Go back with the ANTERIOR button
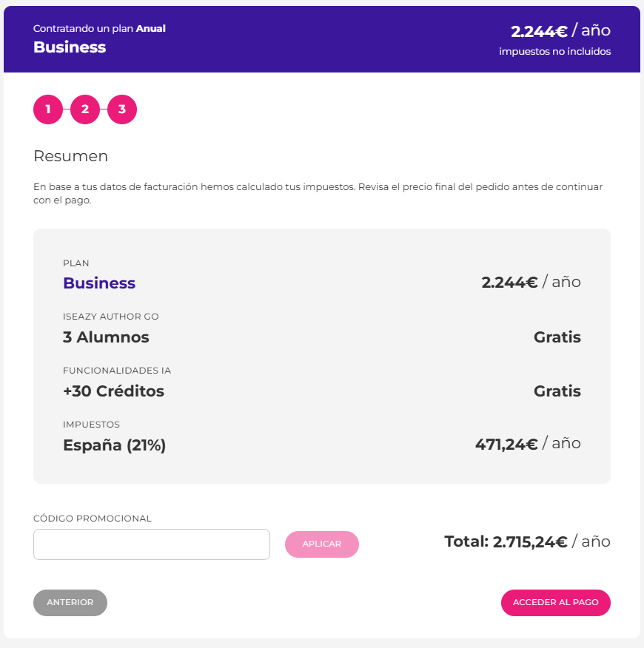This screenshot has width=644, height=648. point(70,603)
